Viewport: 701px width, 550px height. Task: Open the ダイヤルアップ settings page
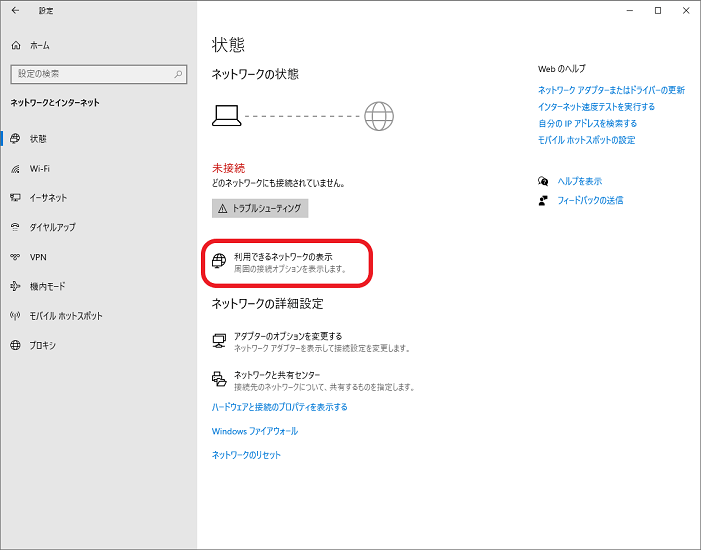(52, 227)
